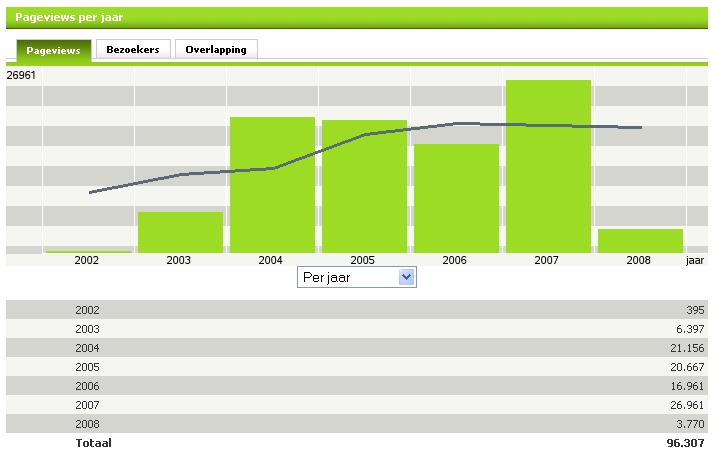
Task: Select the 2004 table row label
Action: pos(88,348)
